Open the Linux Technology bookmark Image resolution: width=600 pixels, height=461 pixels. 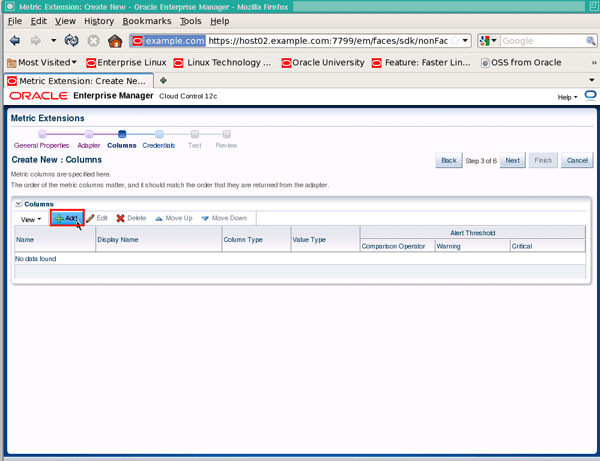click(x=222, y=62)
